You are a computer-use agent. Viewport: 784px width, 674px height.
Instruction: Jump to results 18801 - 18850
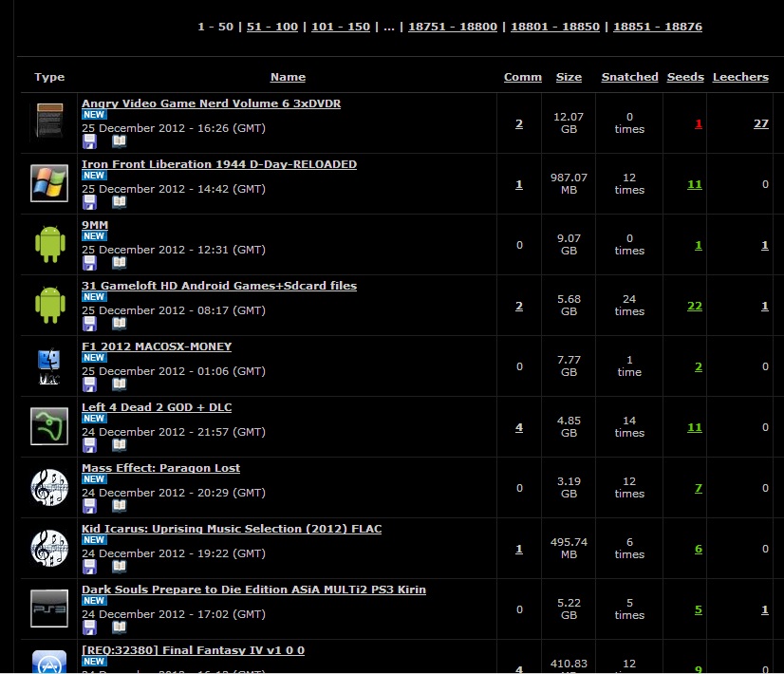coord(555,27)
